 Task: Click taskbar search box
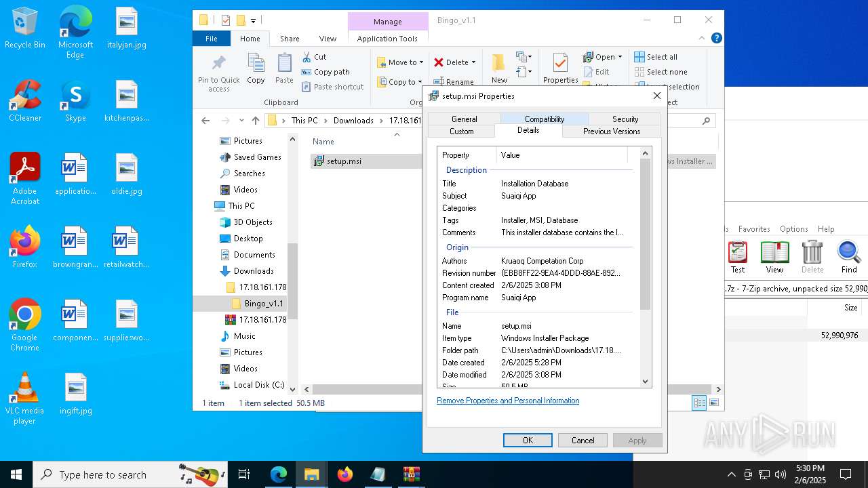[130, 474]
